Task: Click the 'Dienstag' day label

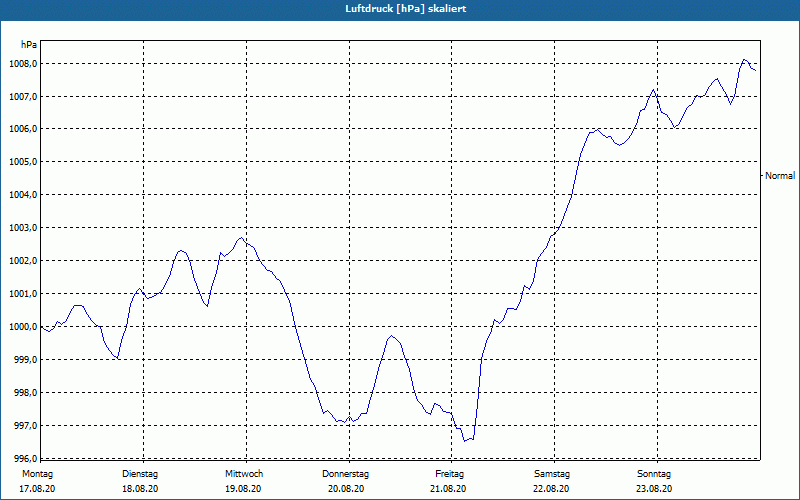Action: pos(140,474)
